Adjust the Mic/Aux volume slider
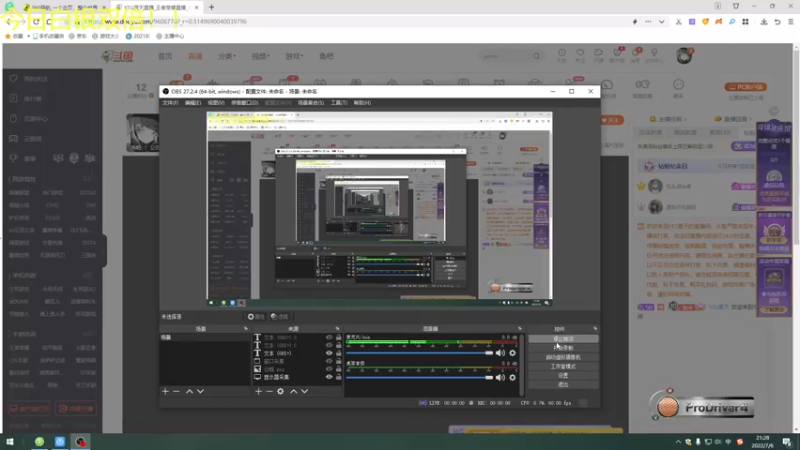800x450 pixels. (x=420, y=353)
